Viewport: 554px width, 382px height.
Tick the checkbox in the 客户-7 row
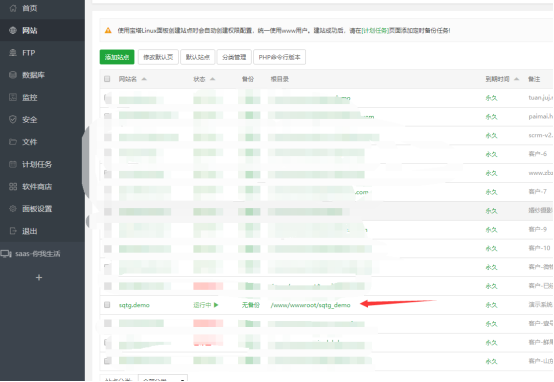(x=107, y=191)
